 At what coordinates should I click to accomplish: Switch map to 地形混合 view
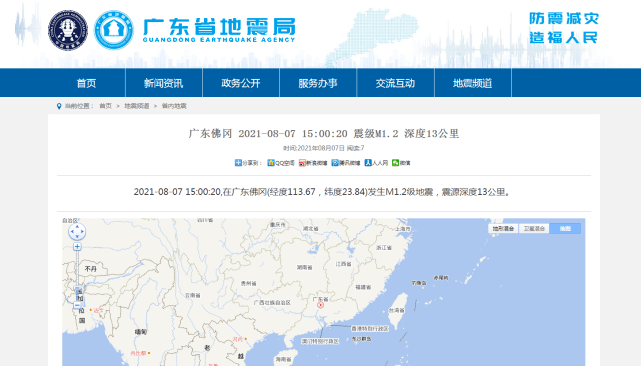pyautogui.click(x=503, y=229)
